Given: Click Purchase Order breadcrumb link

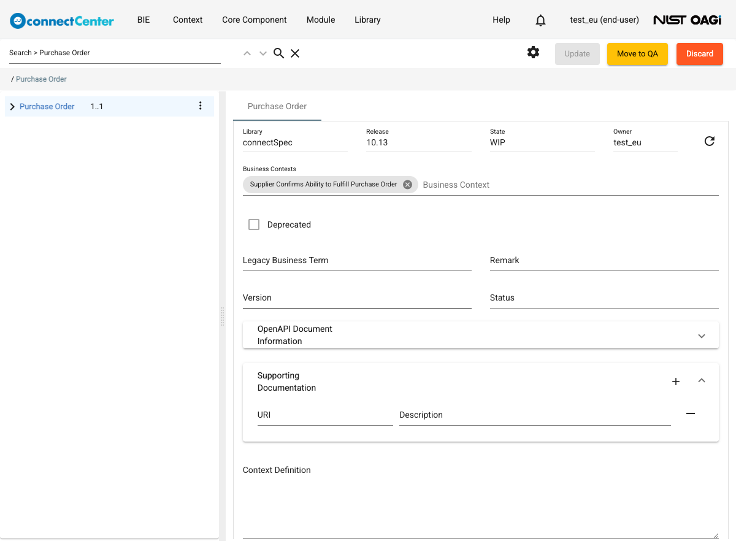Looking at the screenshot, I should [41, 79].
